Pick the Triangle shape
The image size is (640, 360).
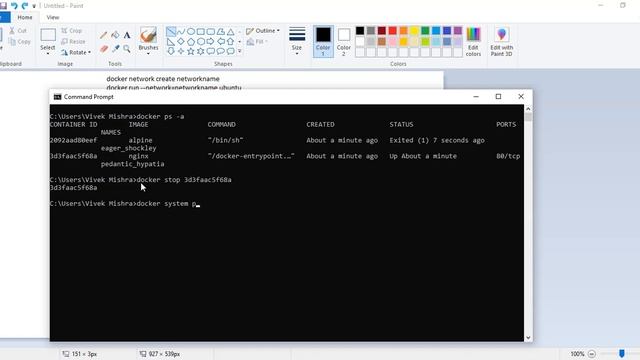coord(230,31)
